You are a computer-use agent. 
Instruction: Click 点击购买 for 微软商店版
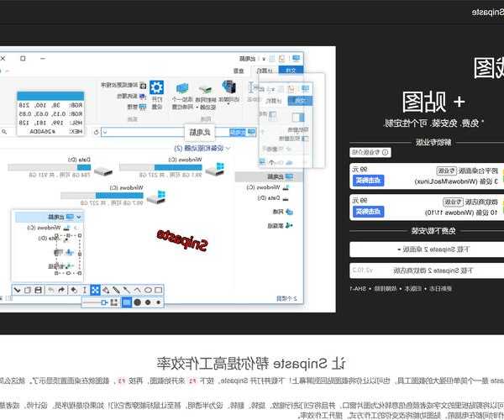[x=368, y=212]
